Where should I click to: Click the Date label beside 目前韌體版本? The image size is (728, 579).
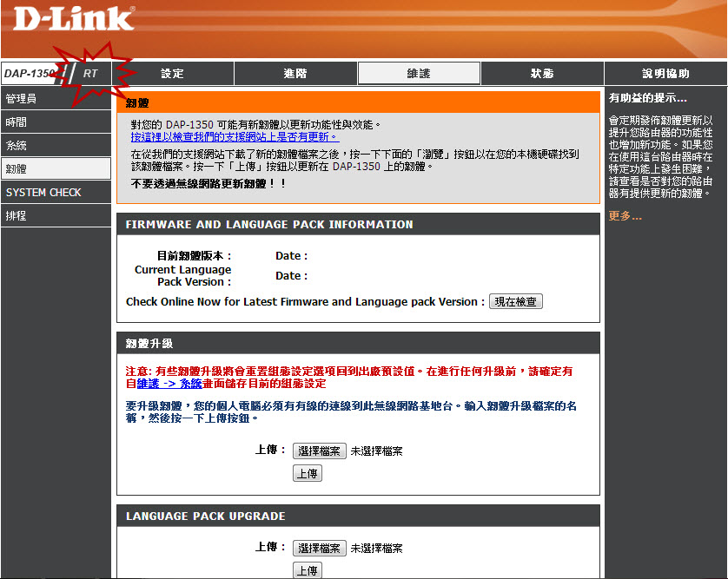point(291,255)
